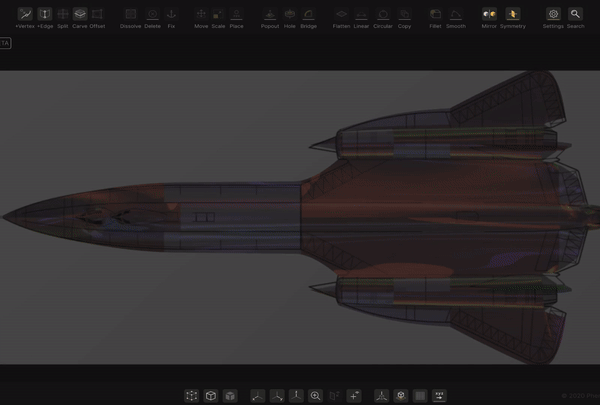The image size is (600, 405).
Task: Activate the Move tool
Action: [x=201, y=18]
